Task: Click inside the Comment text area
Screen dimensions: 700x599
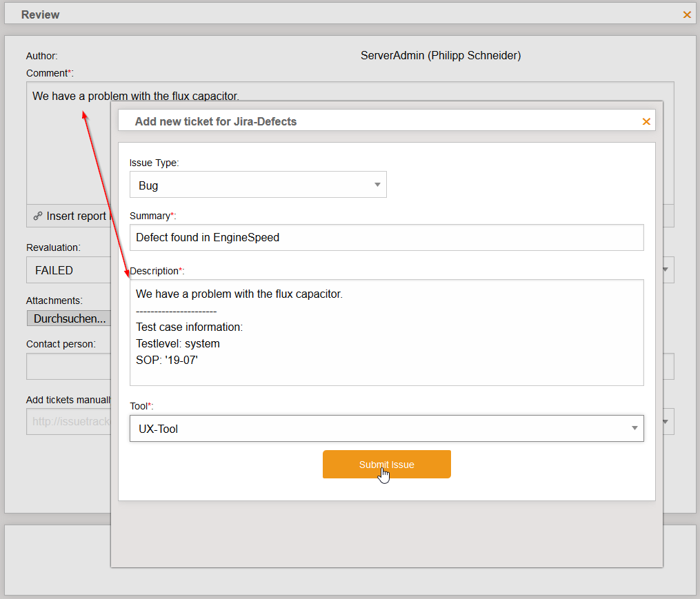Action: [x=69, y=152]
